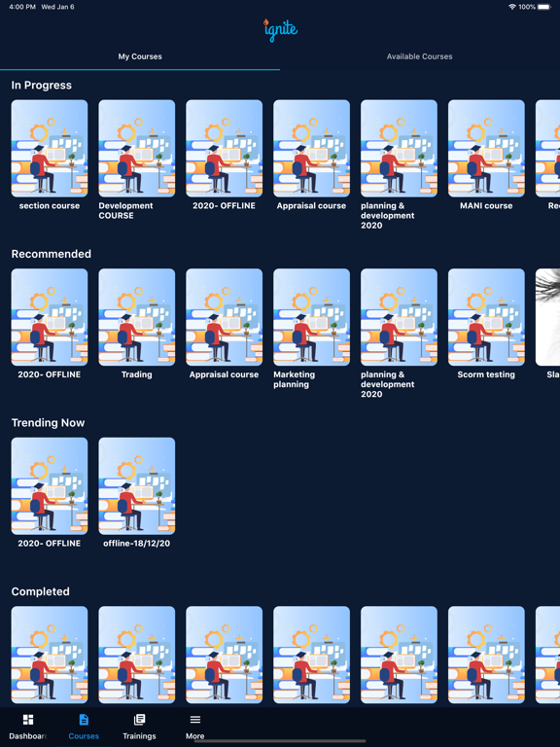Image resolution: width=560 pixels, height=747 pixels.
Task: Tap the 4:00 PM clock in status bar
Action: pyautogui.click(x=22, y=7)
